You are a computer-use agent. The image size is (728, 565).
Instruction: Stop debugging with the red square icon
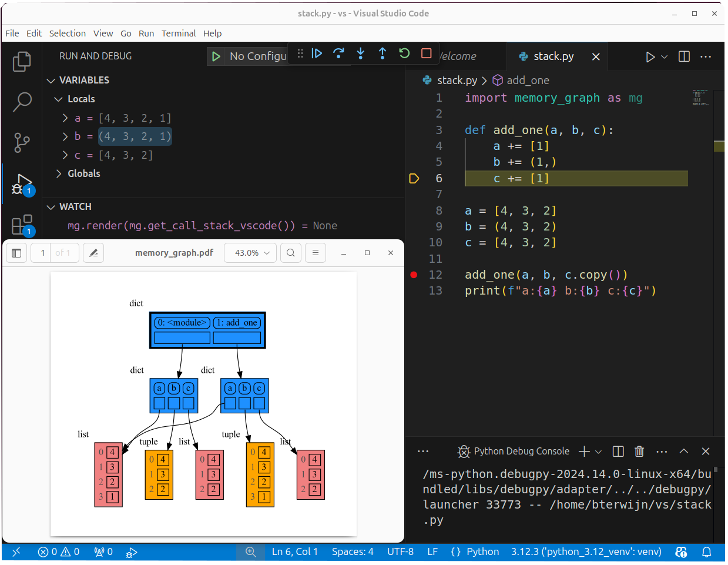pyautogui.click(x=426, y=53)
